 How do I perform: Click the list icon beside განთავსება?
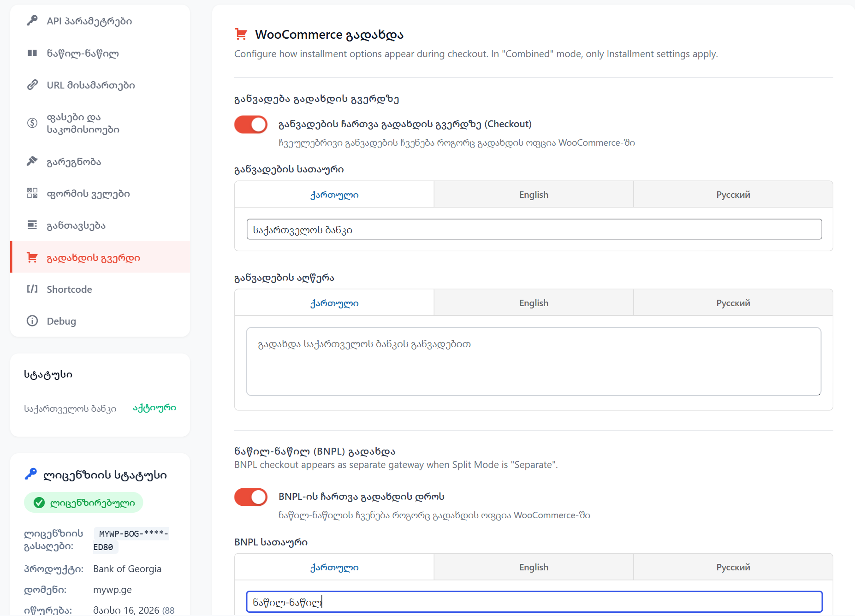coord(32,225)
